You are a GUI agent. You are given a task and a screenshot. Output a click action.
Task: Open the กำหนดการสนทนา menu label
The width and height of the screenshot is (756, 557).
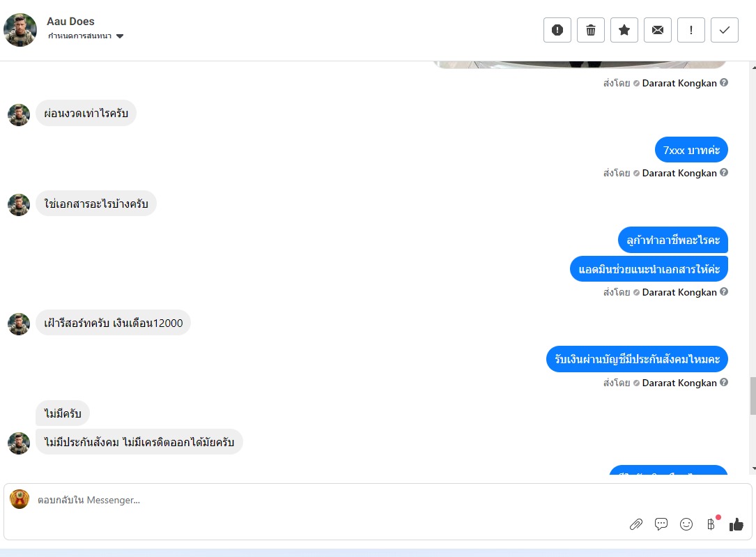pos(79,36)
